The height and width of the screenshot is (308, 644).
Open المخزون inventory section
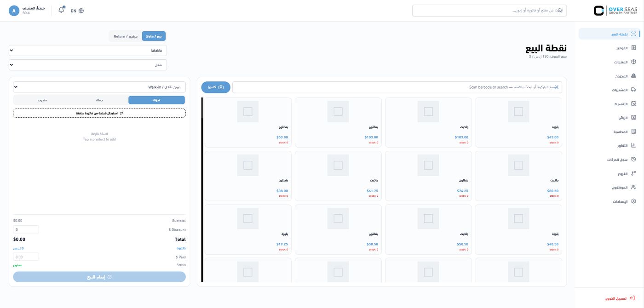point(609,76)
